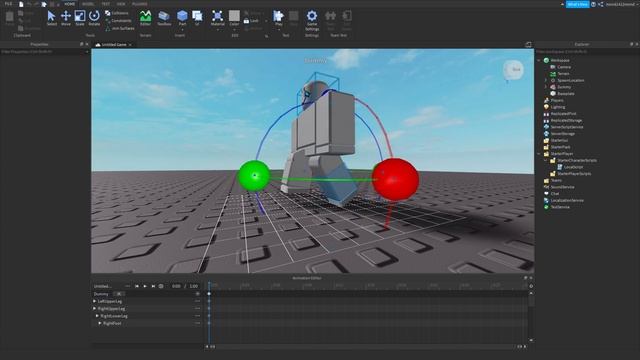
Task: Expand RightUpperLeg track
Action: [95, 309]
